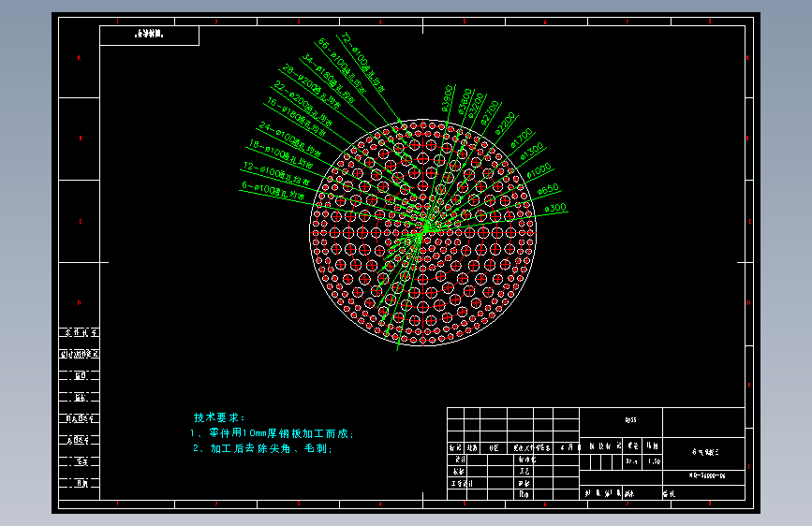The image size is (812, 526).
Task: Select the ø650 diameter dimension label
Action: click(x=548, y=189)
